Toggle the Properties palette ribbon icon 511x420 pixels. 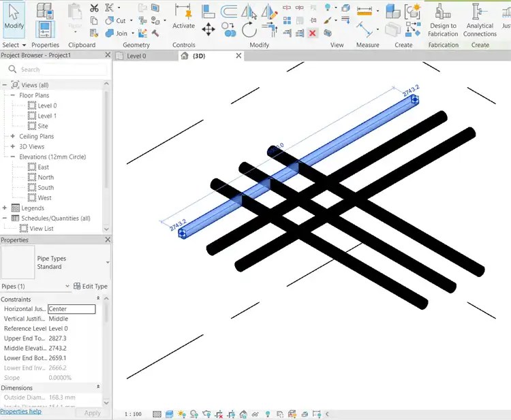[x=45, y=29]
